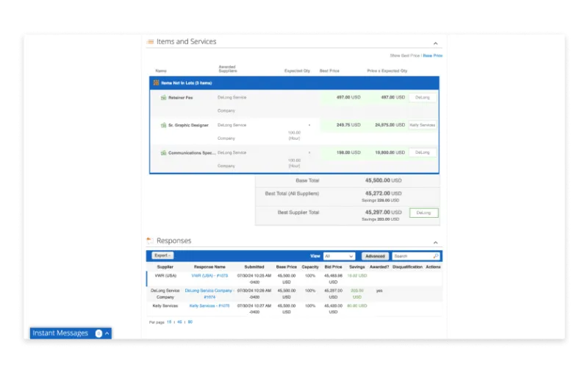Click the Responses section icon
588x373 pixels.
(x=150, y=241)
